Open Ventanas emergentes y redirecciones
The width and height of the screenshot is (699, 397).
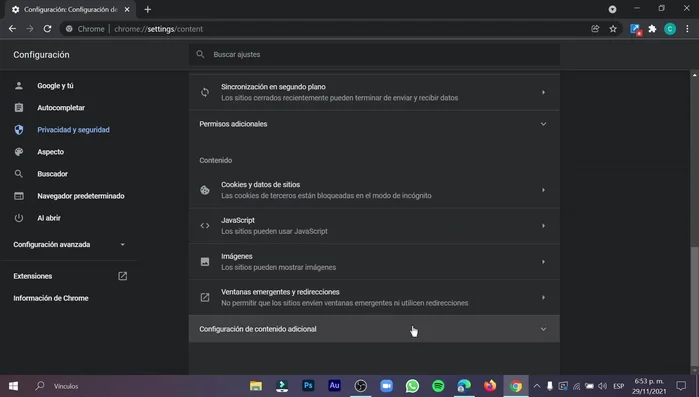[374, 298]
